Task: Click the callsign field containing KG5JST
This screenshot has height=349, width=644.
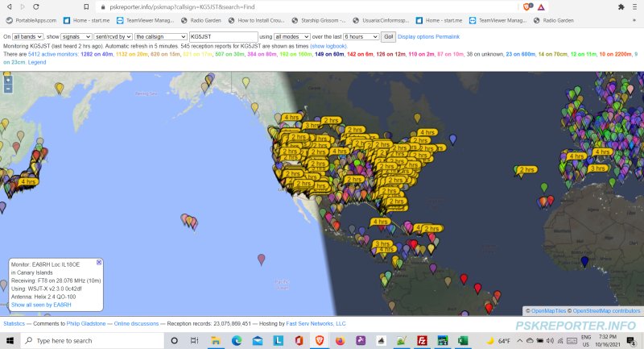Action: click(224, 36)
